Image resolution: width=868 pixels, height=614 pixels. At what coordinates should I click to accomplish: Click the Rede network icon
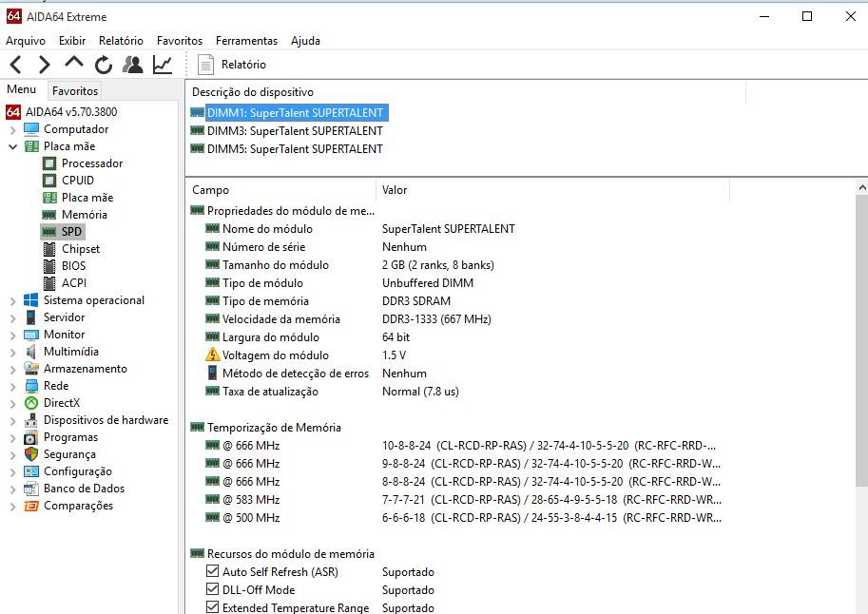click(31, 386)
